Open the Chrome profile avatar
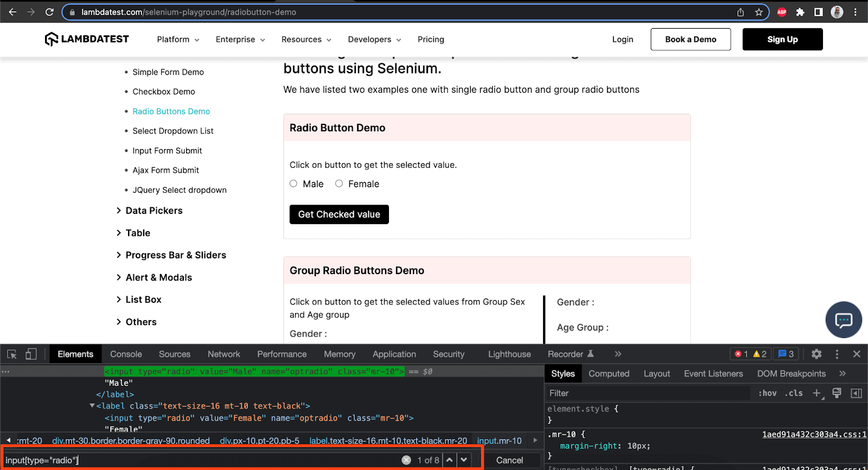868x470 pixels. click(x=837, y=12)
